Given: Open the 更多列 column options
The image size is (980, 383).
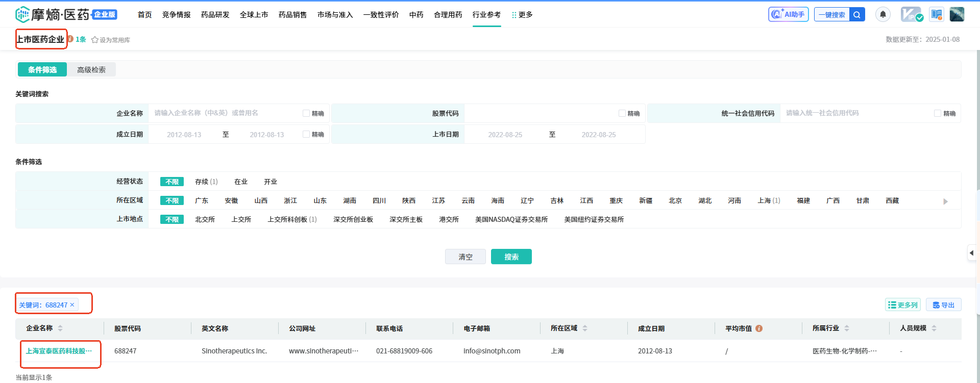Looking at the screenshot, I should coord(903,304).
